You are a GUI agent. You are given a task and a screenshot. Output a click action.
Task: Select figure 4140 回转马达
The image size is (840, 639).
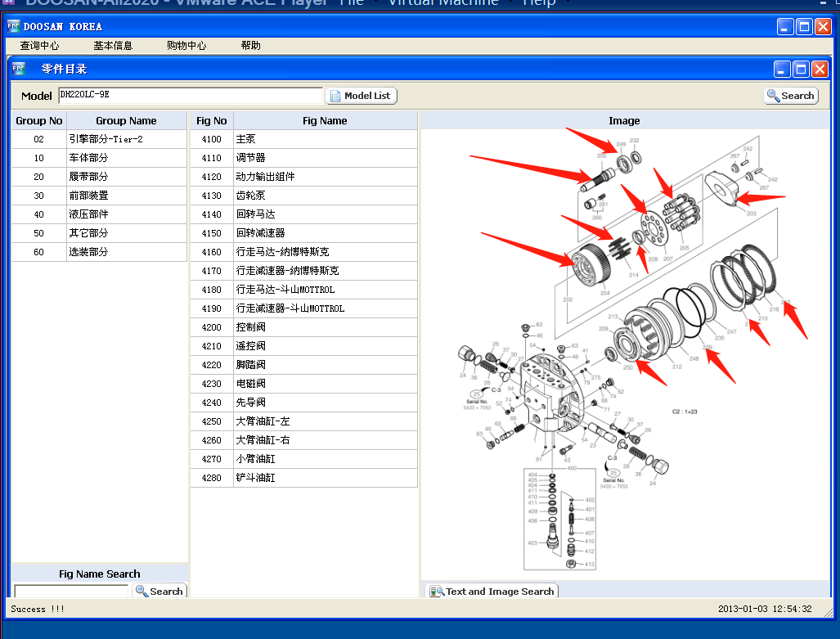pyautogui.click(x=303, y=214)
